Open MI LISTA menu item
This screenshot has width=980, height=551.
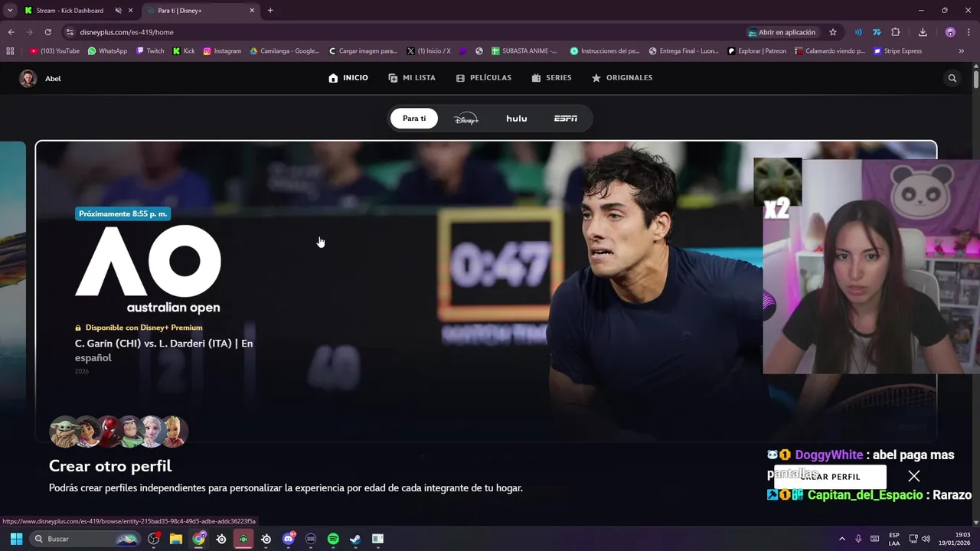[412, 78]
